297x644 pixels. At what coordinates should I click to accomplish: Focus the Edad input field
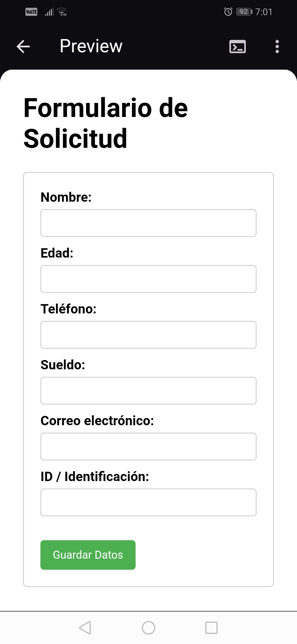tap(148, 279)
